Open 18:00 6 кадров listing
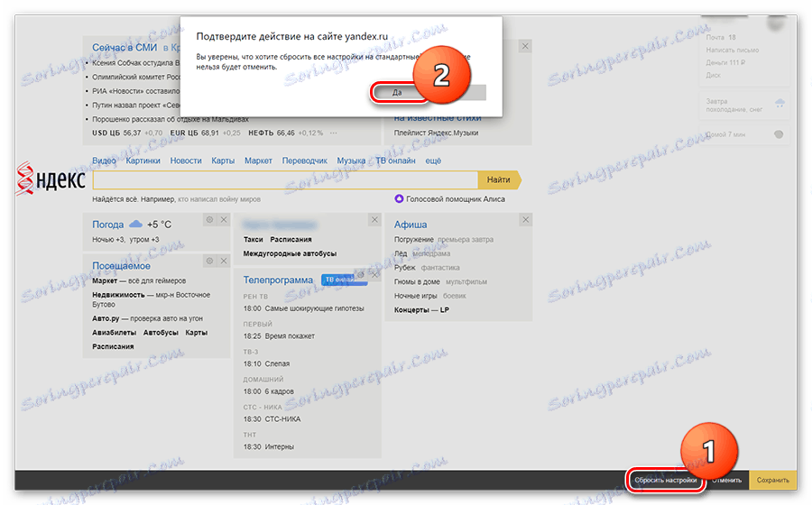812x505 pixels. coord(269,391)
